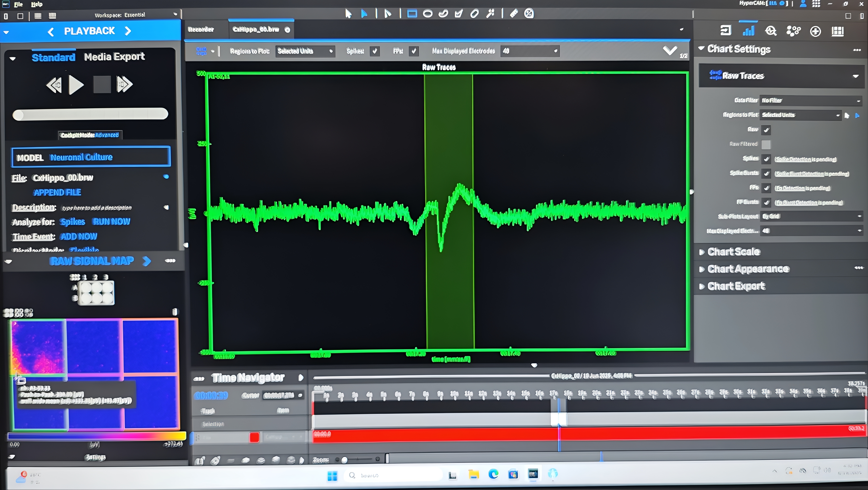Choose the lasso selection tool
868x490 pixels.
pos(443,14)
